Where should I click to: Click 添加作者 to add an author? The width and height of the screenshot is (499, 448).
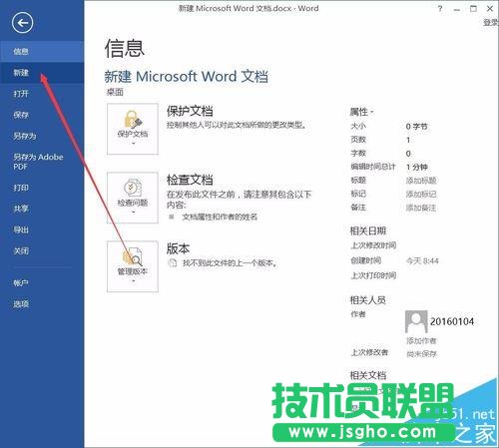coord(421,340)
